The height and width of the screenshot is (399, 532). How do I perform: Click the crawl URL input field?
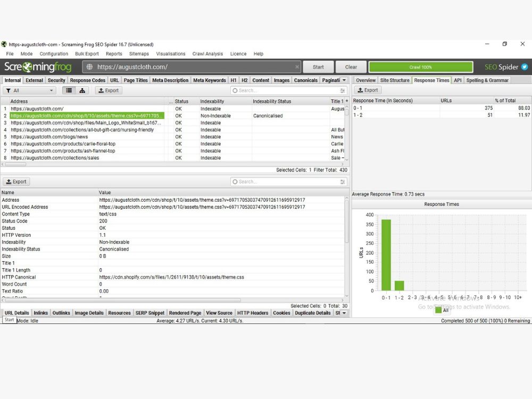[192, 67]
